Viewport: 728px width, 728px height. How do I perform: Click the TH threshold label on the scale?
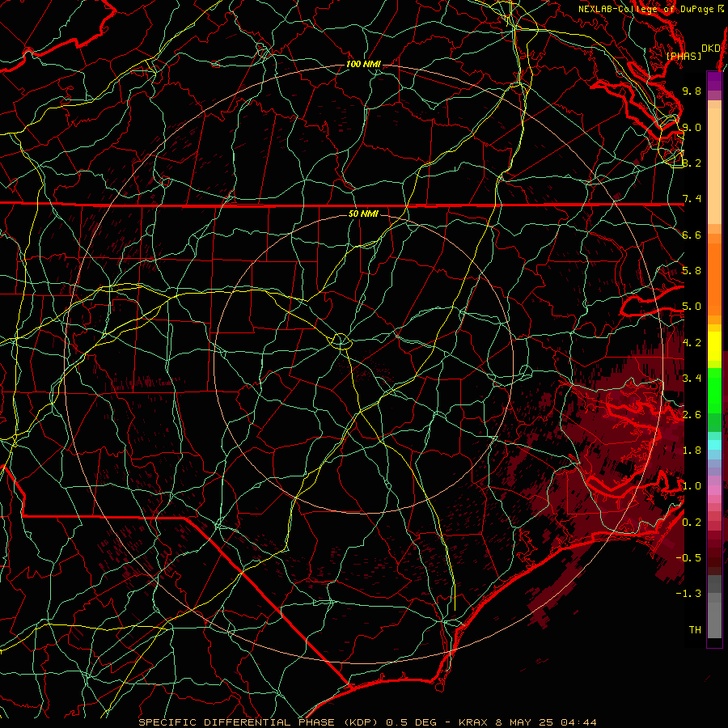click(x=695, y=630)
